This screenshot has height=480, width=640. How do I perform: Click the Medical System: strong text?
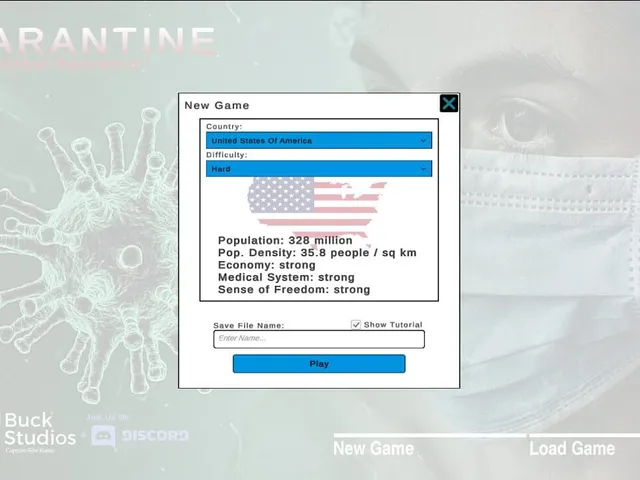point(286,277)
